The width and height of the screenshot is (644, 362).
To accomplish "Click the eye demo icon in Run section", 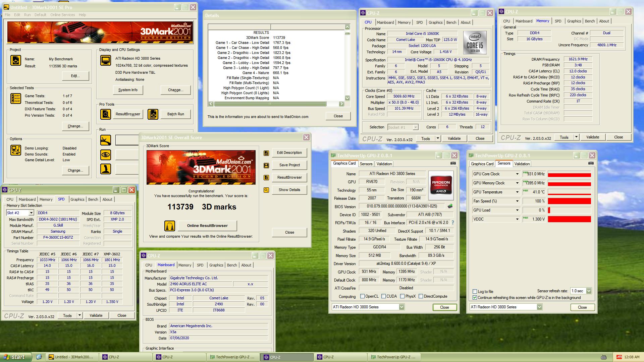I will click(106, 155).
